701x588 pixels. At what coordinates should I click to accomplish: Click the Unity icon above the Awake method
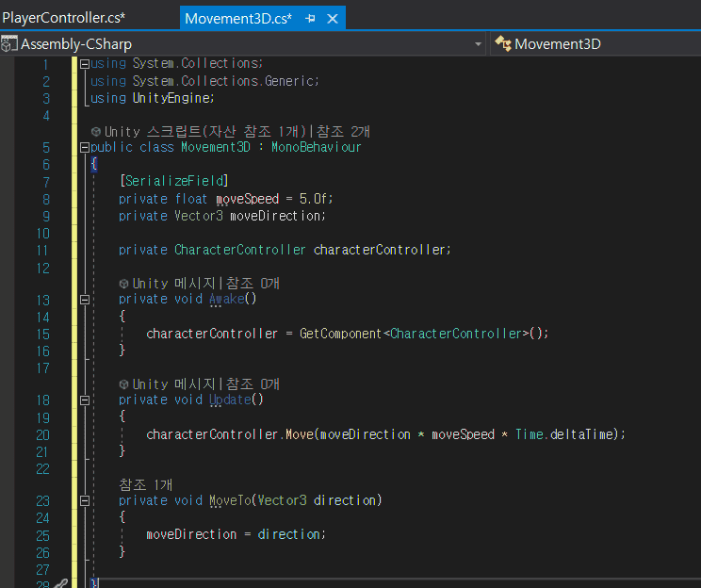124,284
